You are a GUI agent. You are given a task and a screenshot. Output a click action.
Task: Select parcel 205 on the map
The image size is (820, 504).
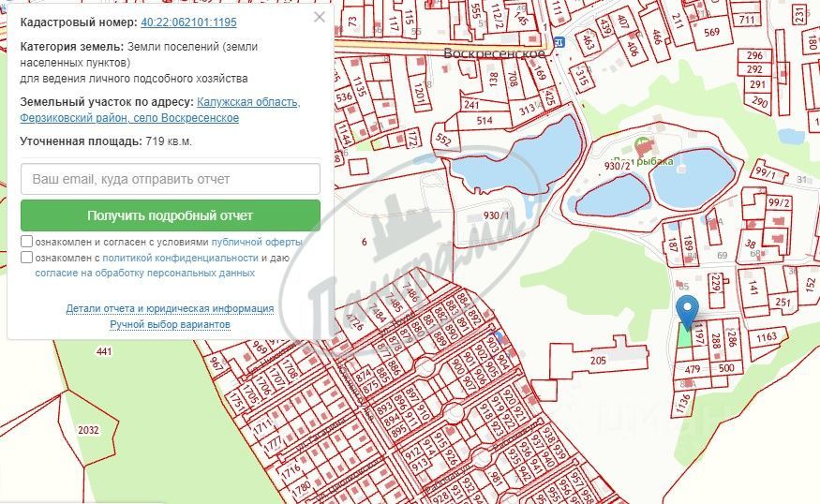pos(598,361)
